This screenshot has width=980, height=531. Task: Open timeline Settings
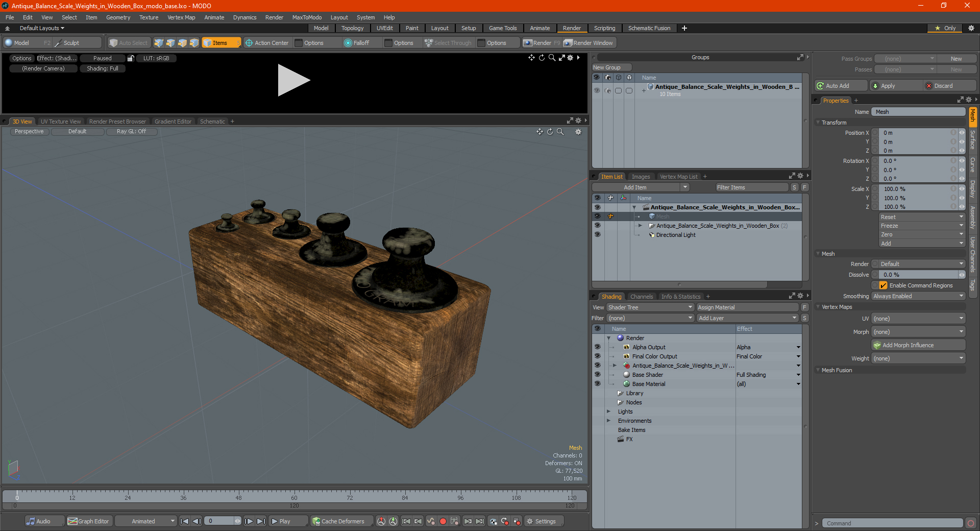click(x=544, y=521)
